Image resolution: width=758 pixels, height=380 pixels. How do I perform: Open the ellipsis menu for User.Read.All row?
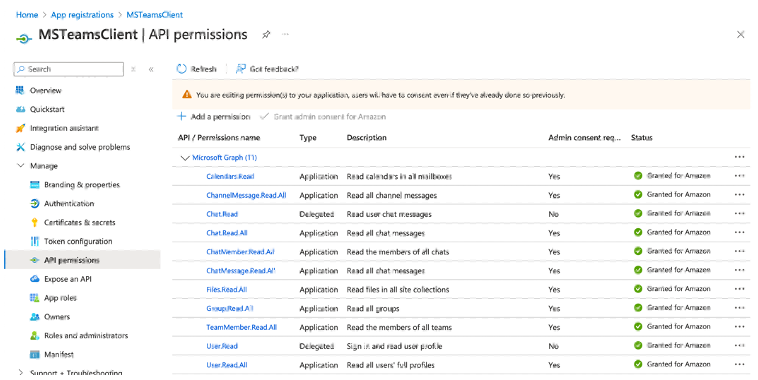click(x=739, y=364)
